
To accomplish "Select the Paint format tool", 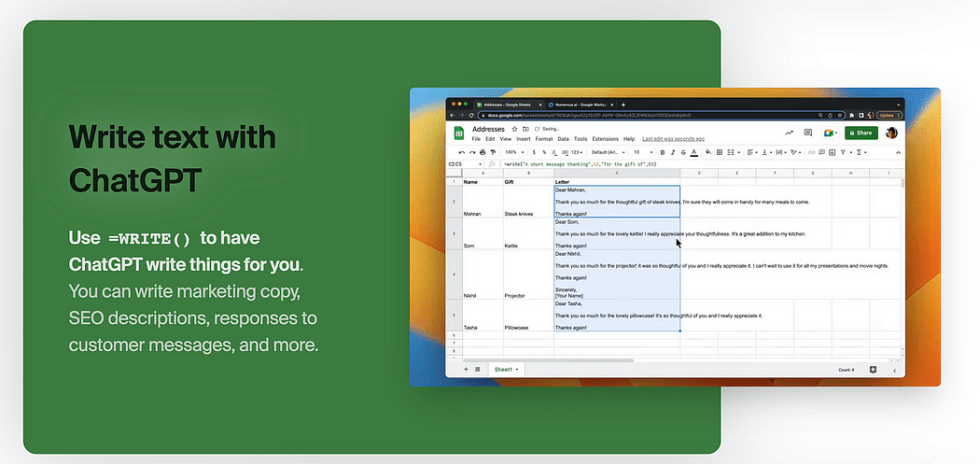I will point(493,152).
